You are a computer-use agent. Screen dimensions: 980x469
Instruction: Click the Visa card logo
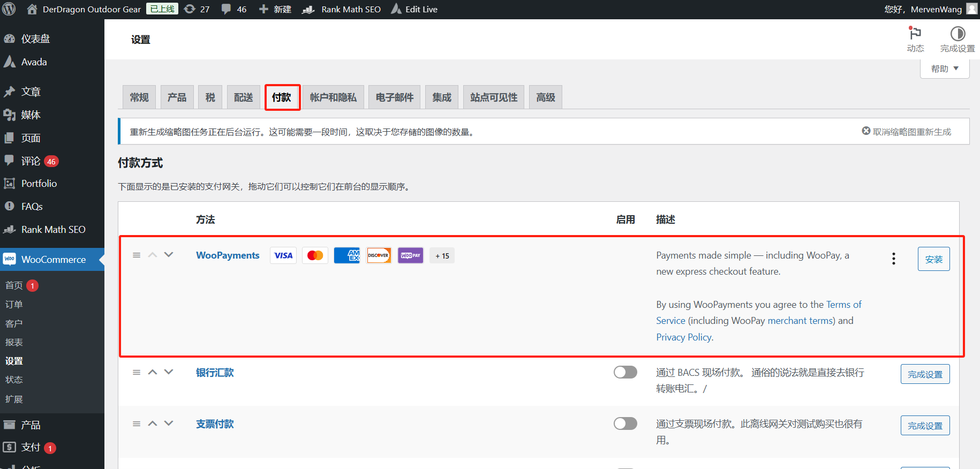click(x=283, y=255)
